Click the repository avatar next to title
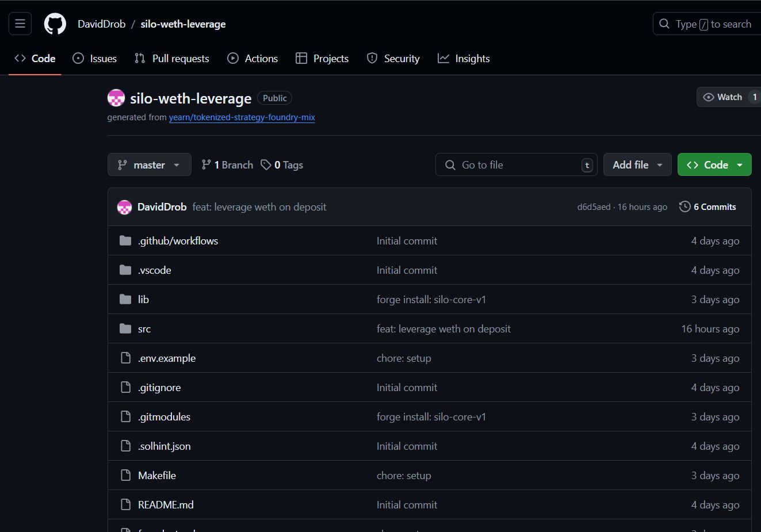The image size is (761, 532). [x=116, y=98]
